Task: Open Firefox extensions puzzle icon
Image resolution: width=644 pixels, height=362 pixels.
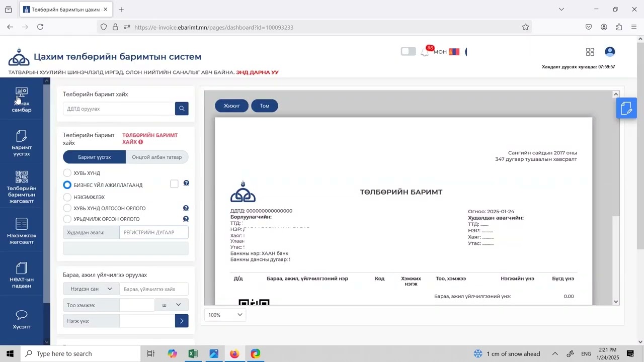Action: pos(619,27)
